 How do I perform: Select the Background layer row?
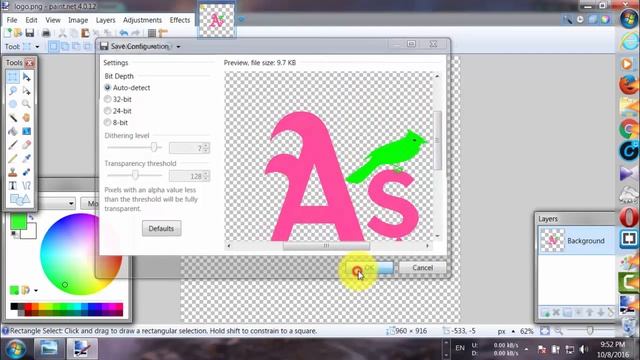point(576,241)
